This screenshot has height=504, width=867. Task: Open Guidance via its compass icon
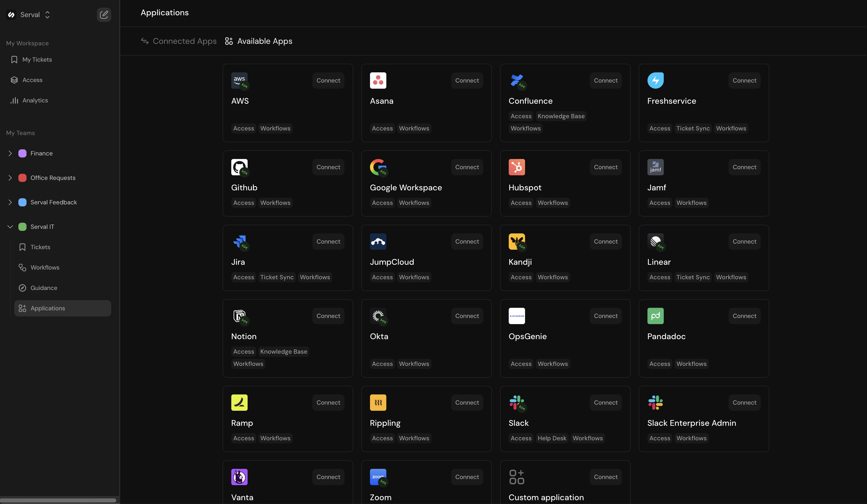(x=22, y=288)
